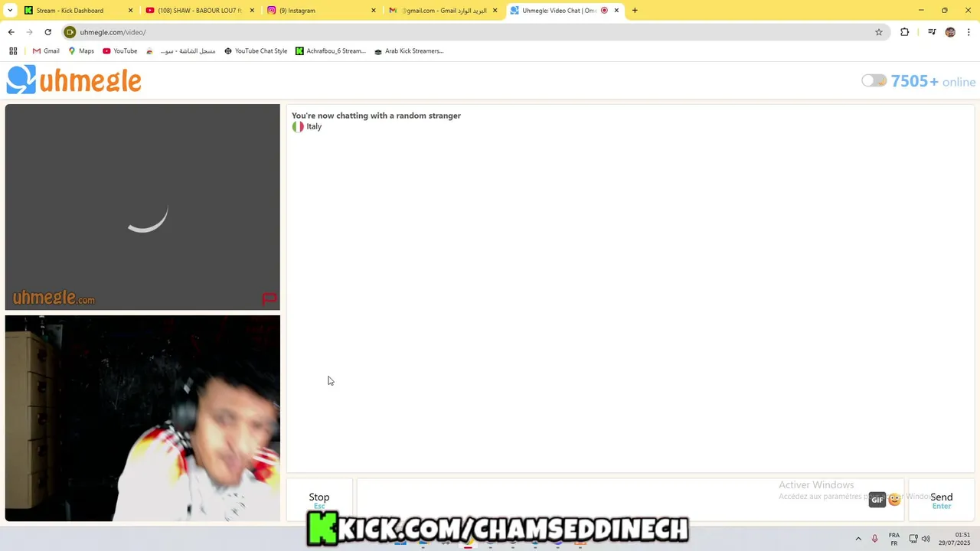Close the Instagram tab
980x551 pixels.
(x=374, y=11)
